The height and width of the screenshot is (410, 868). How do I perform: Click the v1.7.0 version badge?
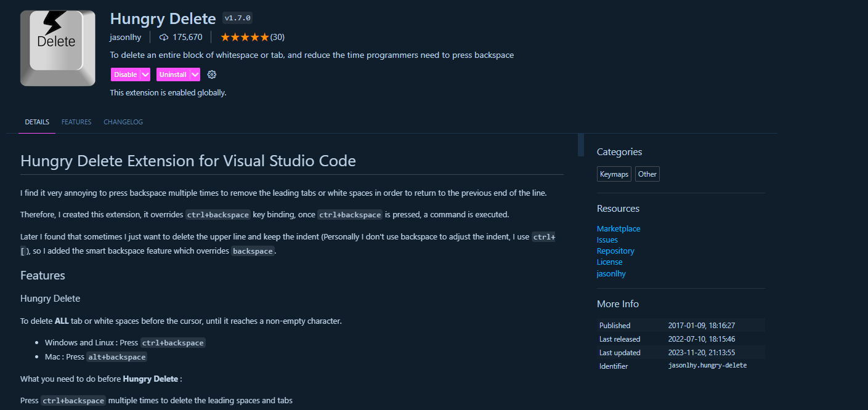[x=237, y=18]
